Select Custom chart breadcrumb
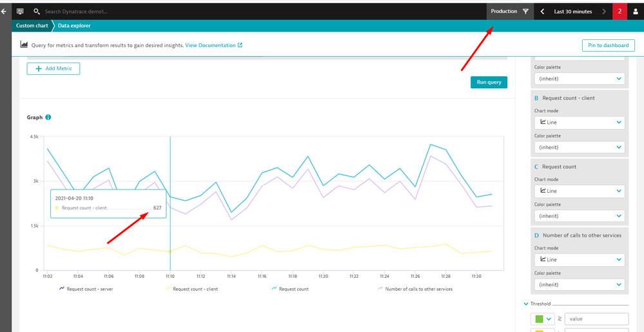The image size is (644, 332). click(x=30, y=26)
